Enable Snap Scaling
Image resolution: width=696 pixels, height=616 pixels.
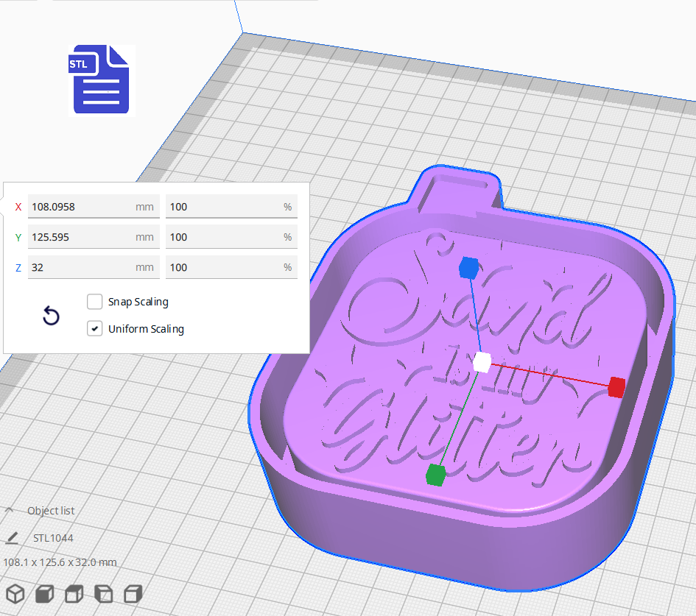click(x=94, y=301)
